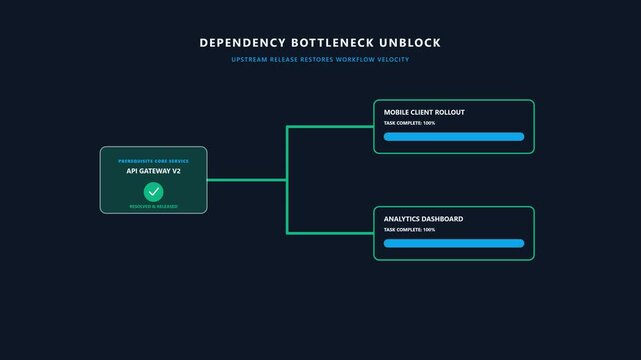Click the 'API GATEWAY V2' label
Viewport: 641px width, 360px height.
[153, 171]
